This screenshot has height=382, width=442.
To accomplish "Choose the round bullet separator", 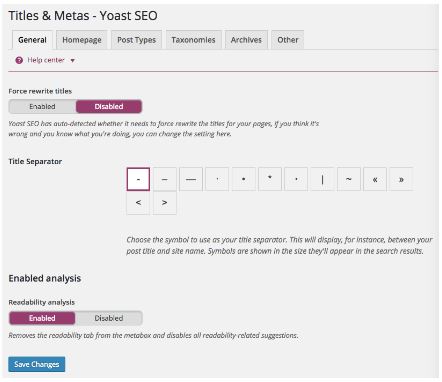I will pyautogui.click(x=243, y=179).
